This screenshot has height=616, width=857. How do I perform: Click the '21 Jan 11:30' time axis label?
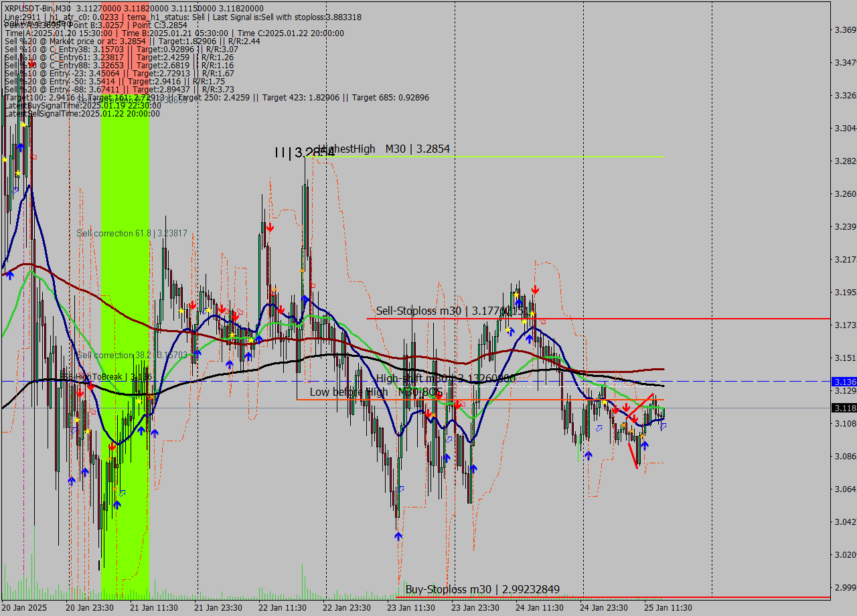coord(153,607)
